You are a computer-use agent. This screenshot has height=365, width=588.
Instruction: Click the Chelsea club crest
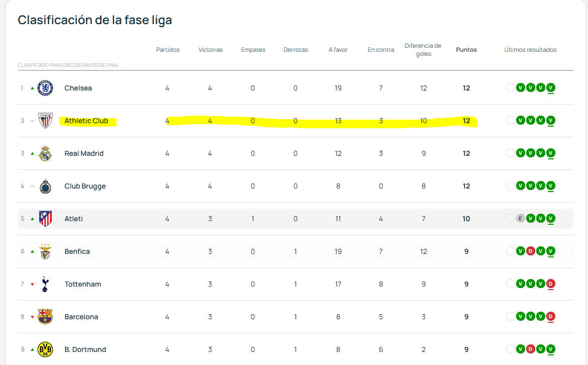45,88
